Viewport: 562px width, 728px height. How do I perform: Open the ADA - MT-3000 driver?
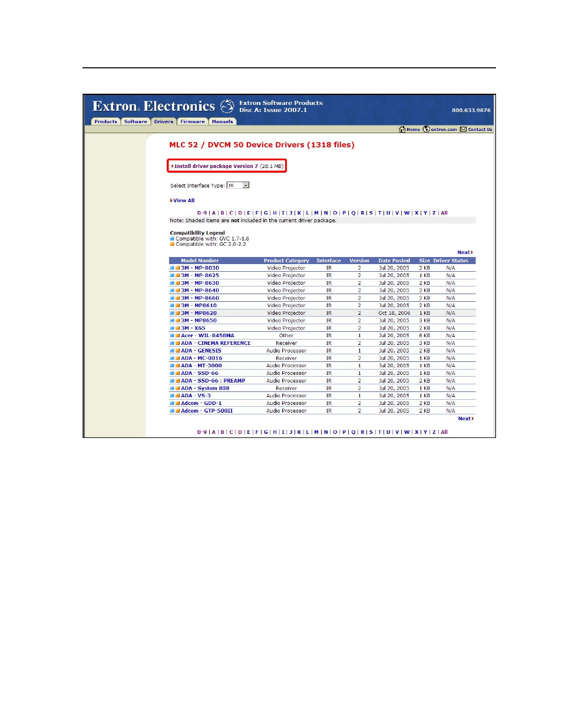pos(201,365)
